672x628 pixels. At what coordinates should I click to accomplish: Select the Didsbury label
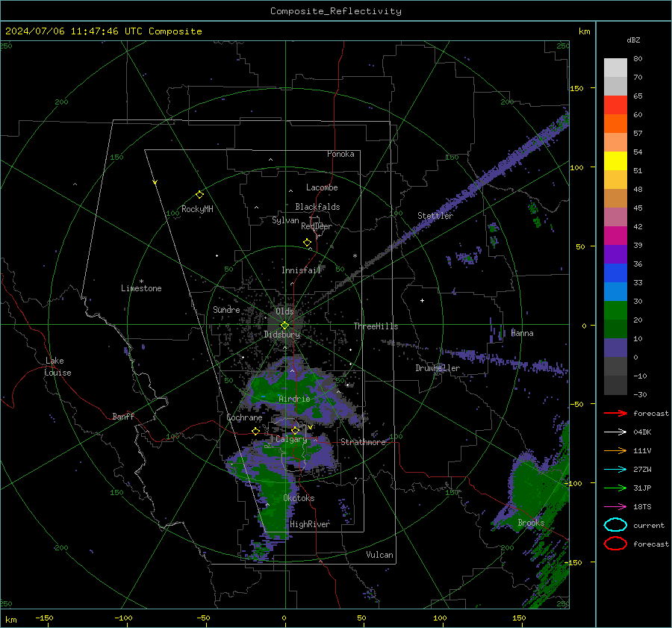point(281,335)
